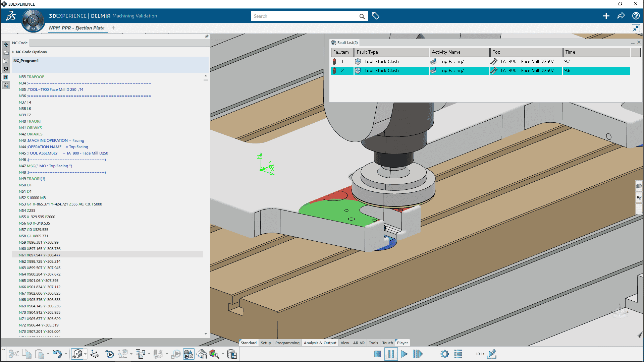Select fault item 1 Tool-Stock Clash row

click(381, 62)
